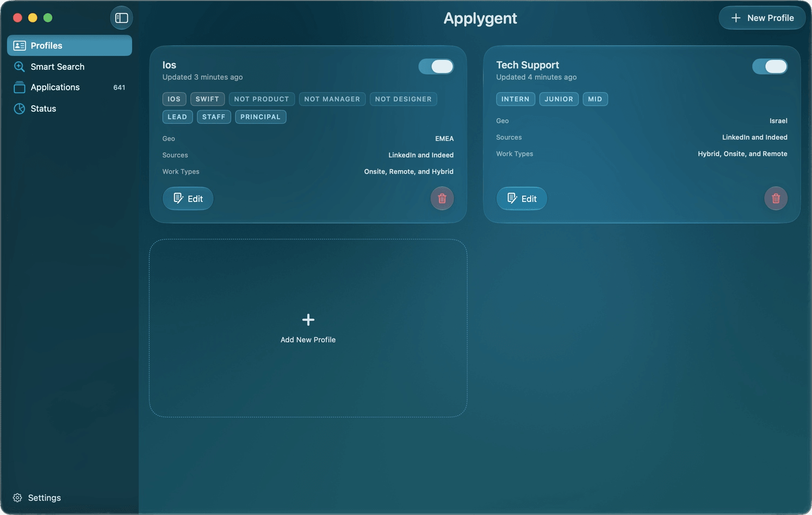Click 'Updated 4 minutes ago' text
The width and height of the screenshot is (812, 515).
click(536, 77)
